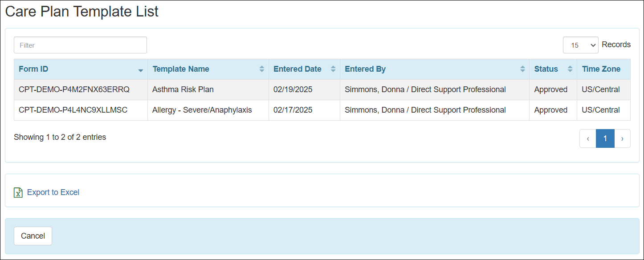This screenshot has height=260, width=644.
Task: Click into the Filter input field
Action: [x=80, y=45]
